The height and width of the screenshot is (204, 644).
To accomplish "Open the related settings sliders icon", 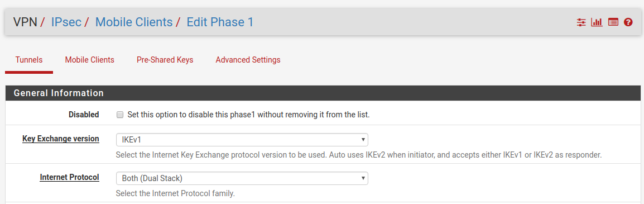I will click(581, 22).
